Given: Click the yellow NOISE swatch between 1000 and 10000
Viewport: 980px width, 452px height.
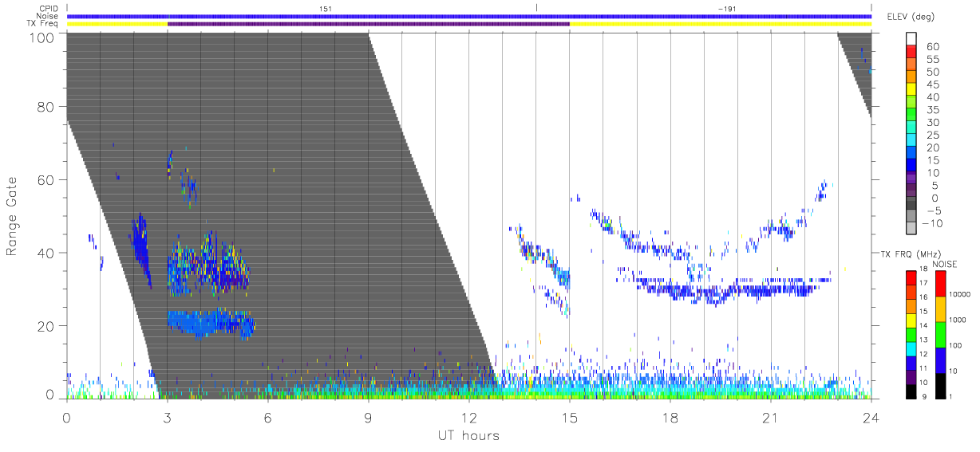Looking at the screenshot, I should [942, 309].
